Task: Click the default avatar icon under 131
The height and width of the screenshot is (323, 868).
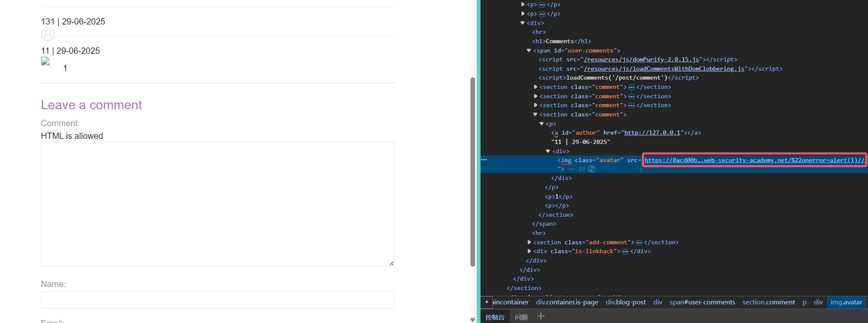Action: coord(48,34)
